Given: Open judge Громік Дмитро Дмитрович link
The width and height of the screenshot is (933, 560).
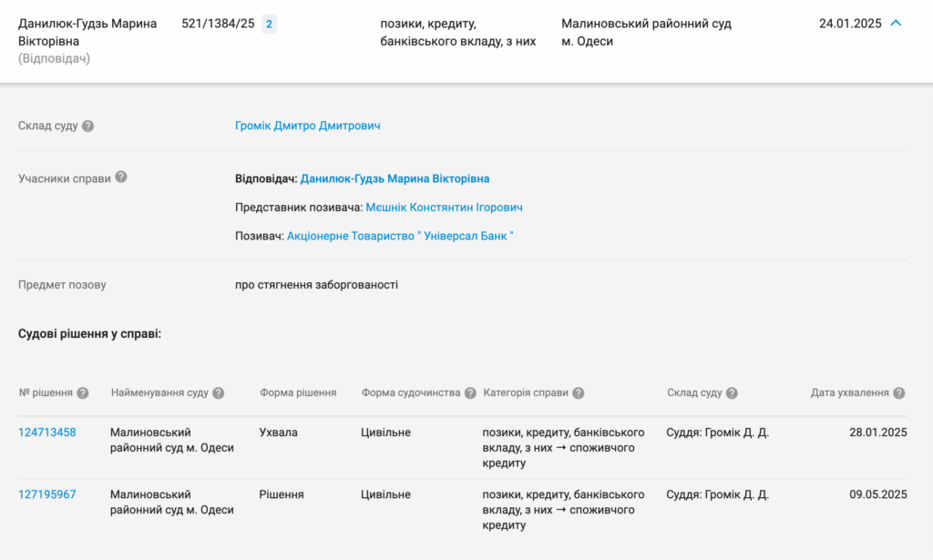Looking at the screenshot, I should click(307, 126).
